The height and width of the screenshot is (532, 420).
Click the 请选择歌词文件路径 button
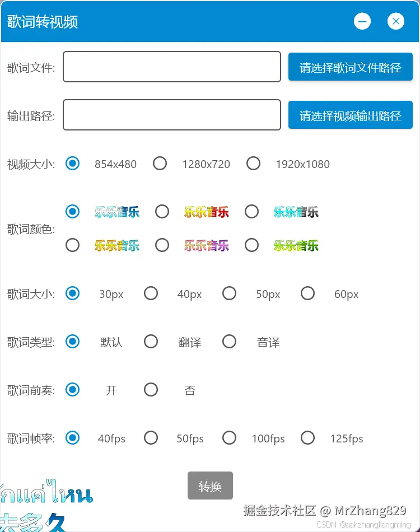350,66
